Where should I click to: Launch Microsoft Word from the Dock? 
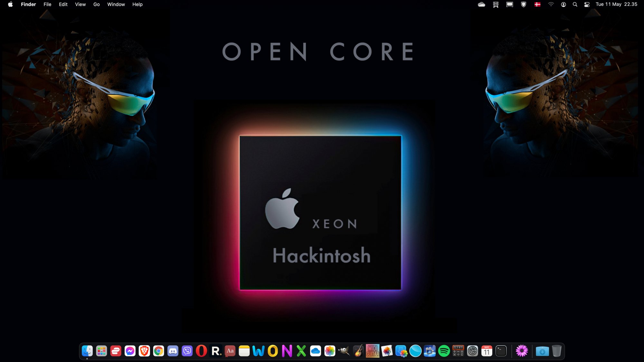[259, 351]
